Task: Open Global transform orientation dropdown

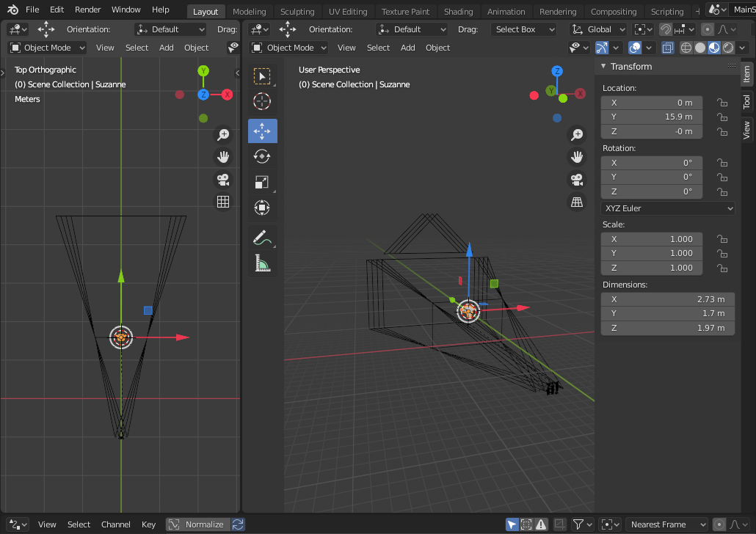Action: 598,29
